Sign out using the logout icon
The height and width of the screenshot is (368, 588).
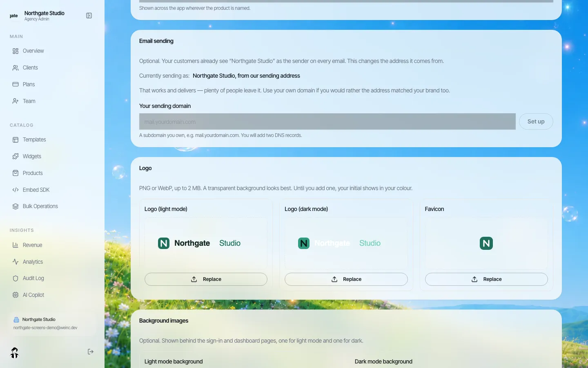(91, 352)
